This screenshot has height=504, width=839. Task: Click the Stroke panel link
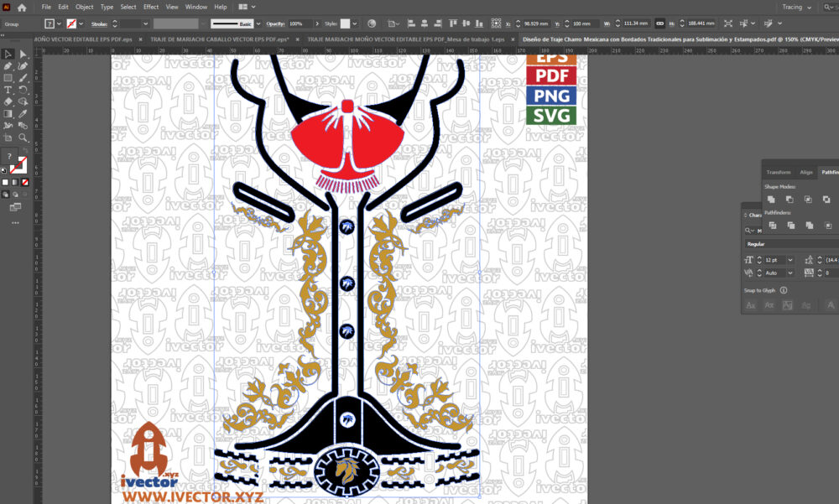click(99, 24)
